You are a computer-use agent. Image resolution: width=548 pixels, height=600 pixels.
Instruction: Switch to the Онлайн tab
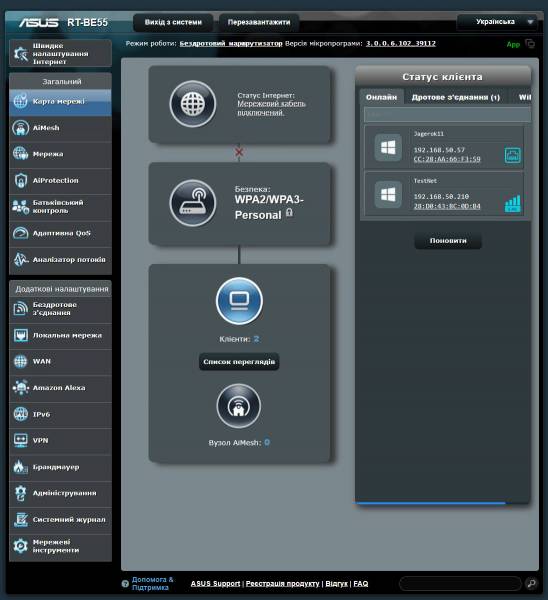tap(381, 97)
